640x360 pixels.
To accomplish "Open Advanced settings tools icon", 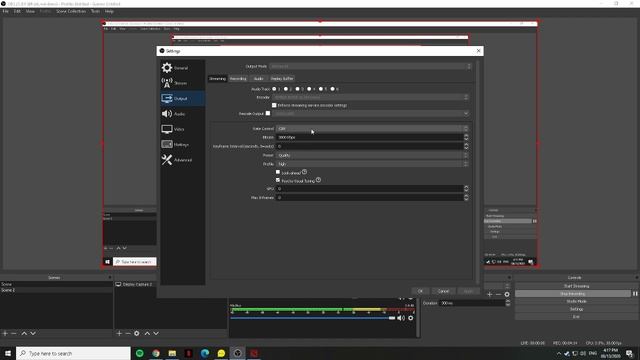I will [x=167, y=160].
